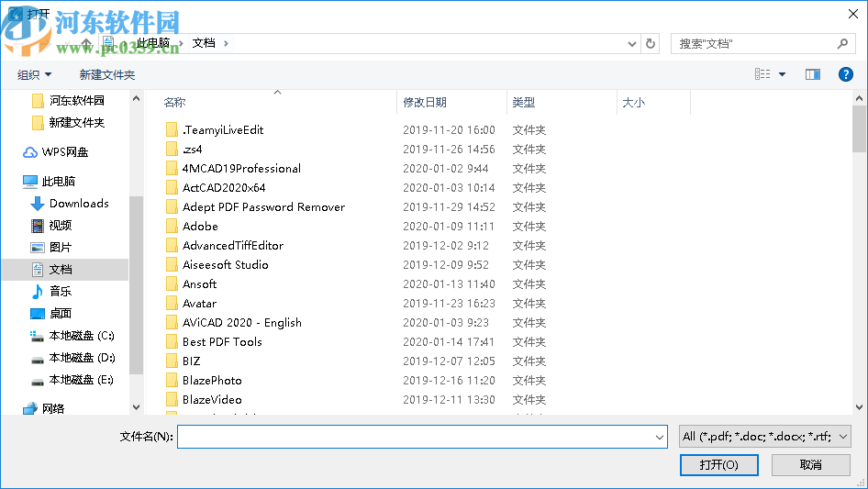Expand the address bar history dropdown
Image resolution: width=868 pixels, height=489 pixels.
pyautogui.click(x=631, y=44)
